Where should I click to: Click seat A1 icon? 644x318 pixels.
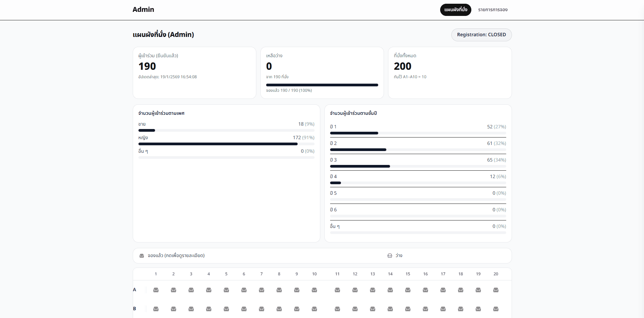pyautogui.click(x=156, y=290)
